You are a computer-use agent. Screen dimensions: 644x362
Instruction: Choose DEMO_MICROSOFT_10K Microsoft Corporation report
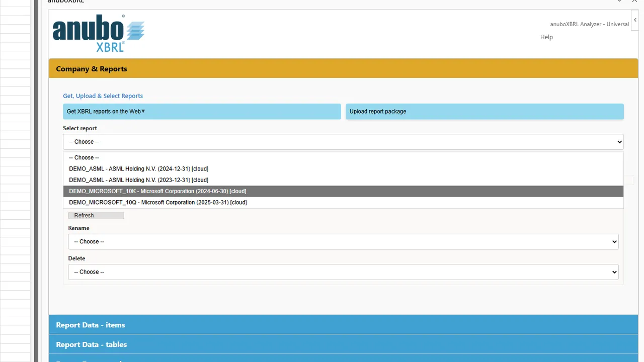(x=343, y=191)
